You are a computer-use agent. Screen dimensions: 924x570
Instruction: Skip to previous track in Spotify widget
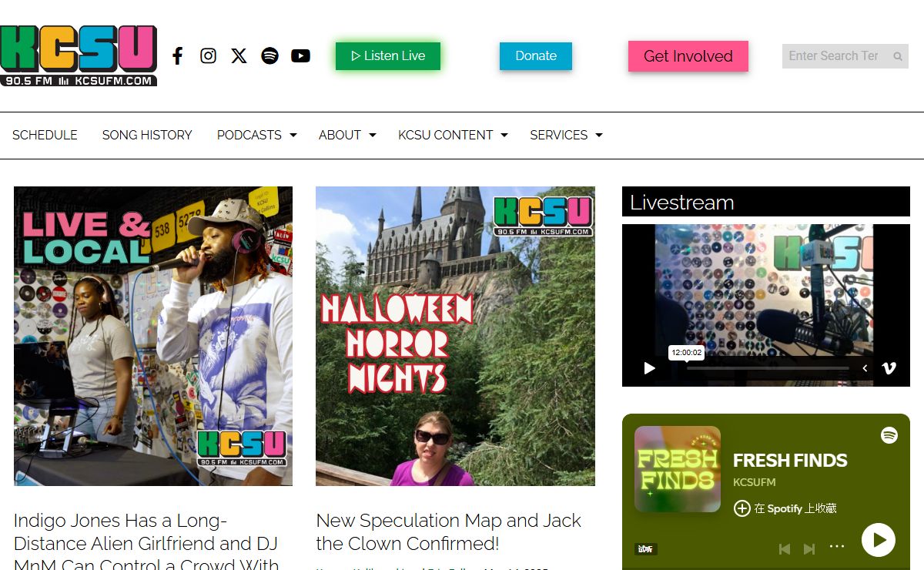click(785, 548)
